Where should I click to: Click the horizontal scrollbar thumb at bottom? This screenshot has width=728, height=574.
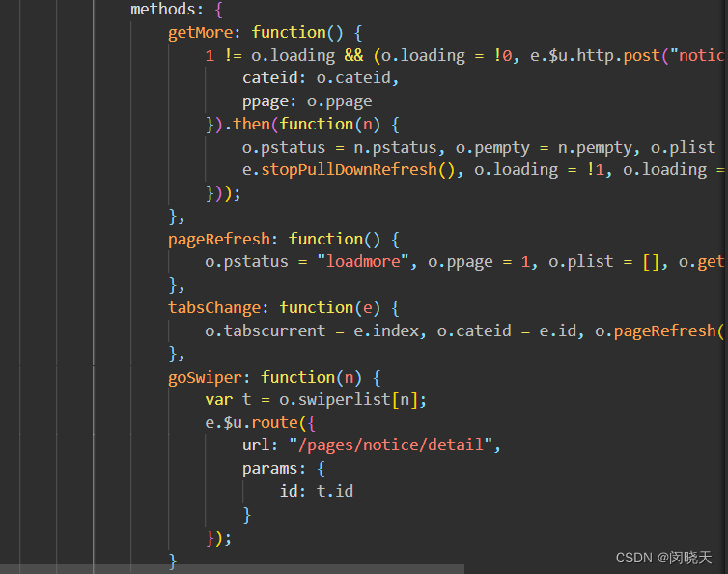[232, 569]
